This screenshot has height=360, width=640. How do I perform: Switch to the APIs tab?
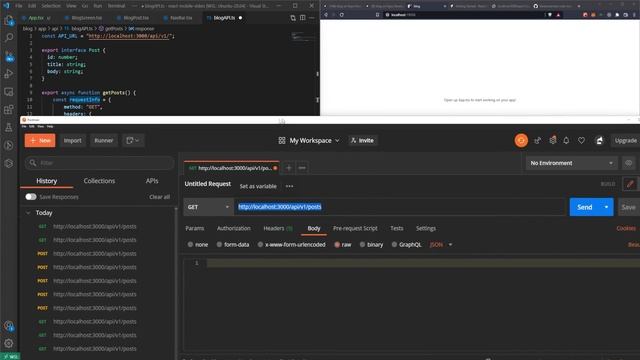coord(152,181)
